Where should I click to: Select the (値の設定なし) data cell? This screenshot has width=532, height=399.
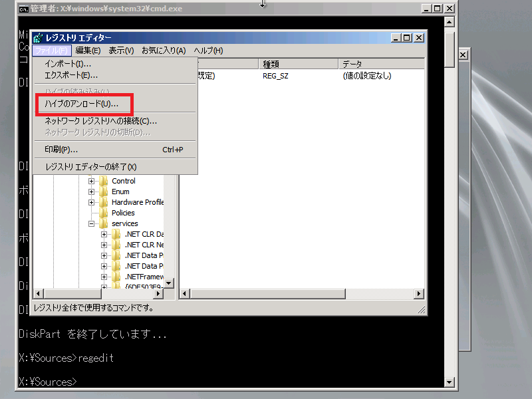pos(367,76)
